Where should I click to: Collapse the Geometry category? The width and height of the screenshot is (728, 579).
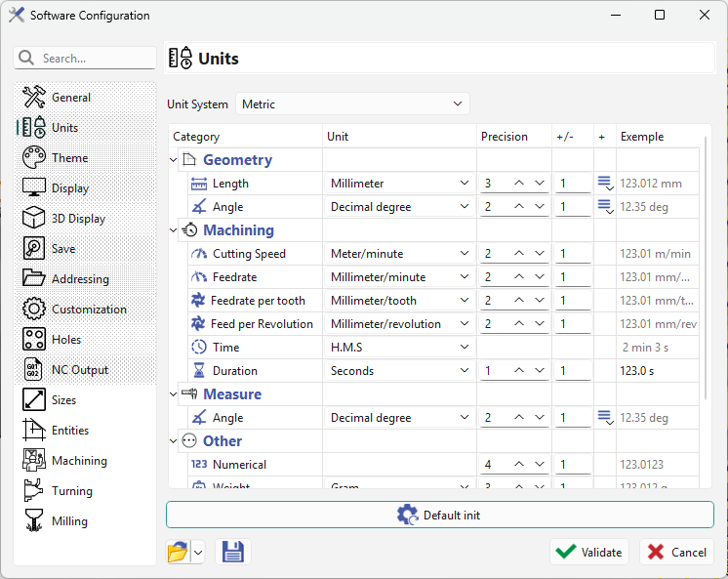(x=175, y=160)
